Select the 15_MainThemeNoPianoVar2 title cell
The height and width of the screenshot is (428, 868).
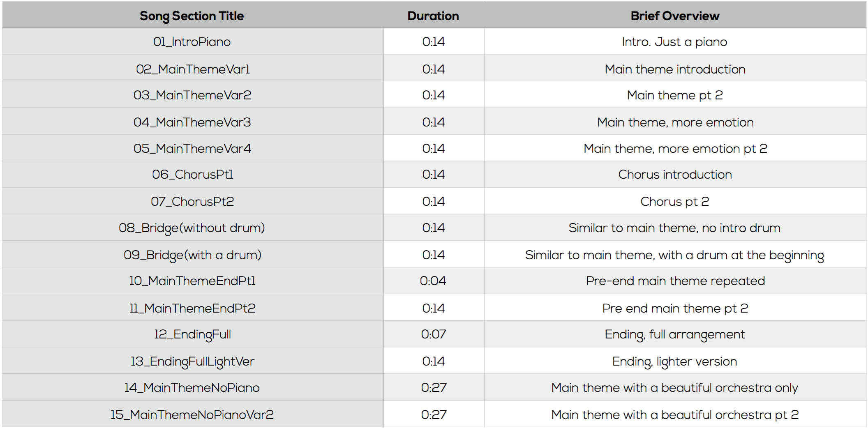[x=192, y=414]
